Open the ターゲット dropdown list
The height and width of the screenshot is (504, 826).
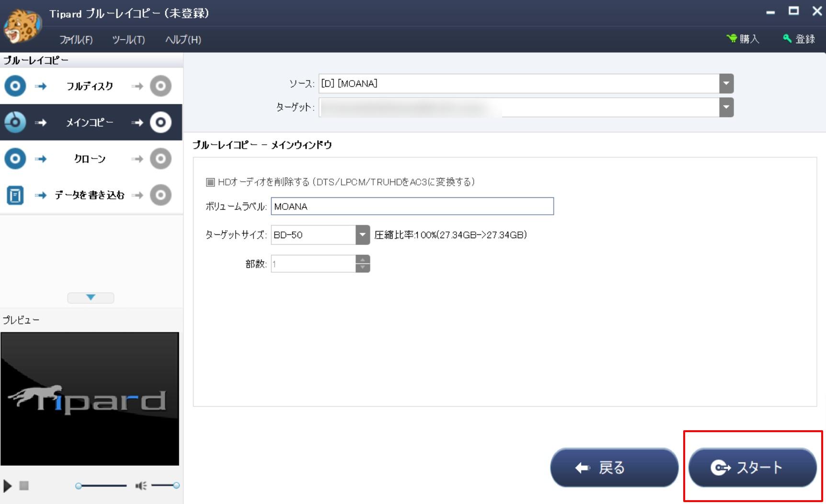point(726,107)
